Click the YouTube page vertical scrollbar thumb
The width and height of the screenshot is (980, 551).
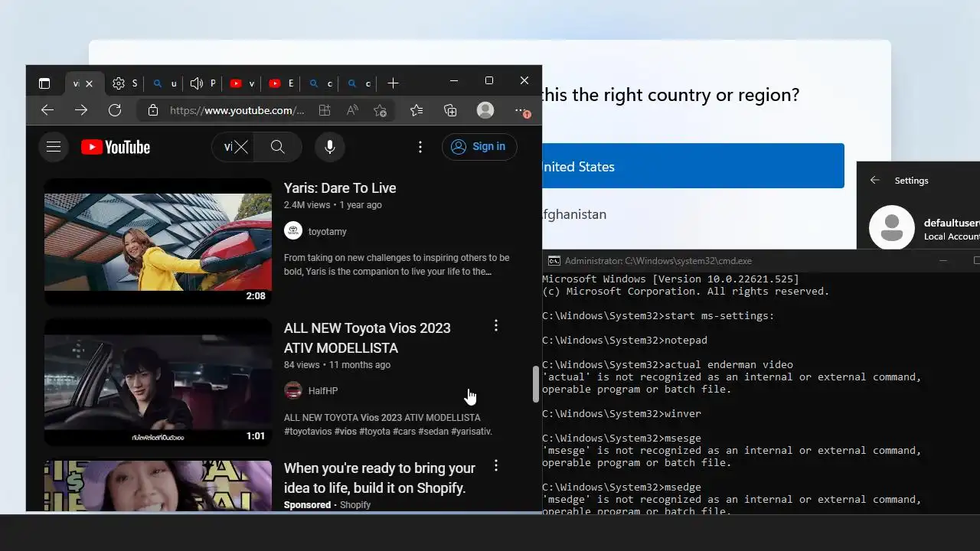(536, 384)
